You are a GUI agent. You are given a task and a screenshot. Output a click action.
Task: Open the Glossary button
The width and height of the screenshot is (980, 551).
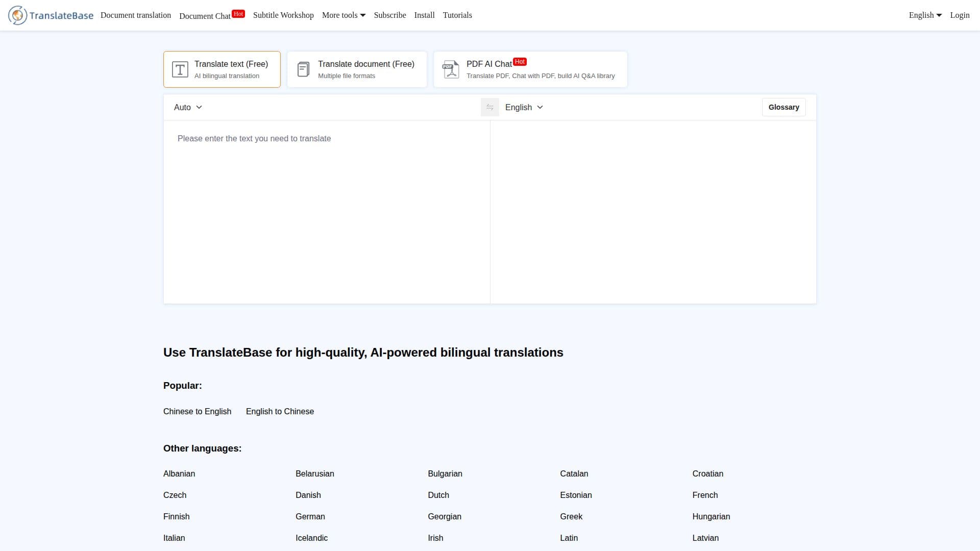(x=783, y=107)
